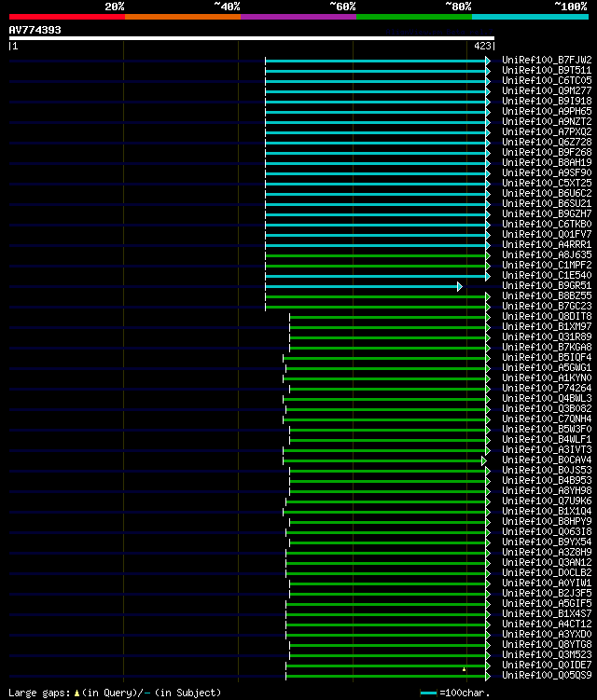Open UniRef100_A7PXQ2 alignment
This screenshot has height=700, width=597.
[547, 131]
